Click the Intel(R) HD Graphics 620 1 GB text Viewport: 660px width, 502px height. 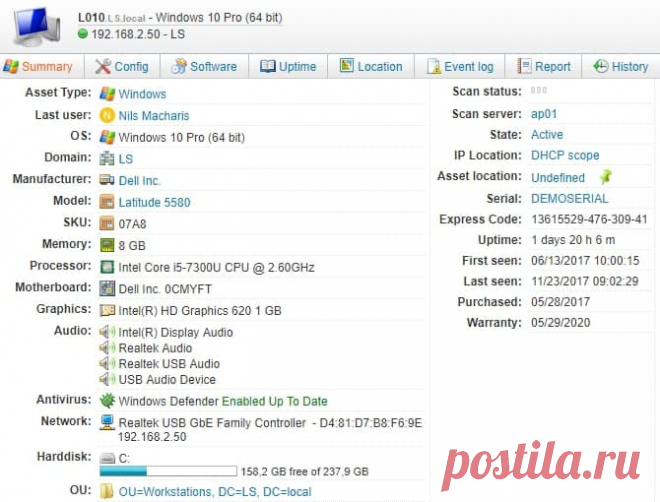point(200,311)
